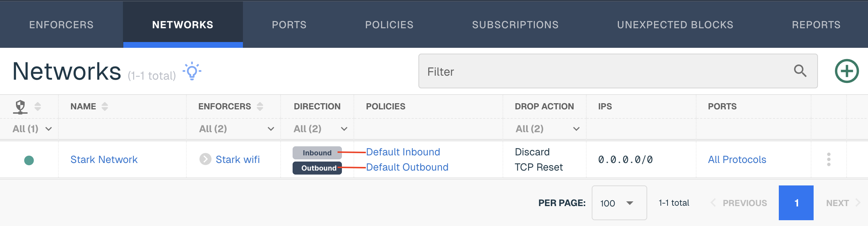Viewport: 868px width, 226px height.
Task: Click the arrow icon beside Stark wifi
Action: coord(205,159)
